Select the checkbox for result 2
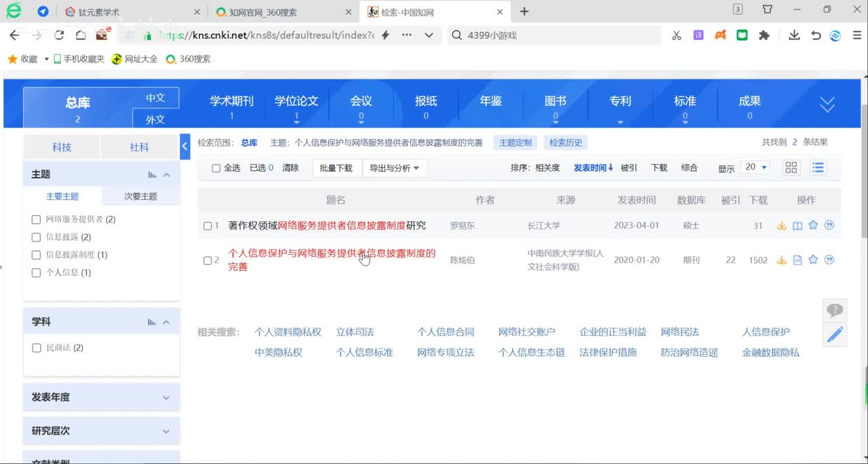The image size is (868, 464). tap(208, 260)
